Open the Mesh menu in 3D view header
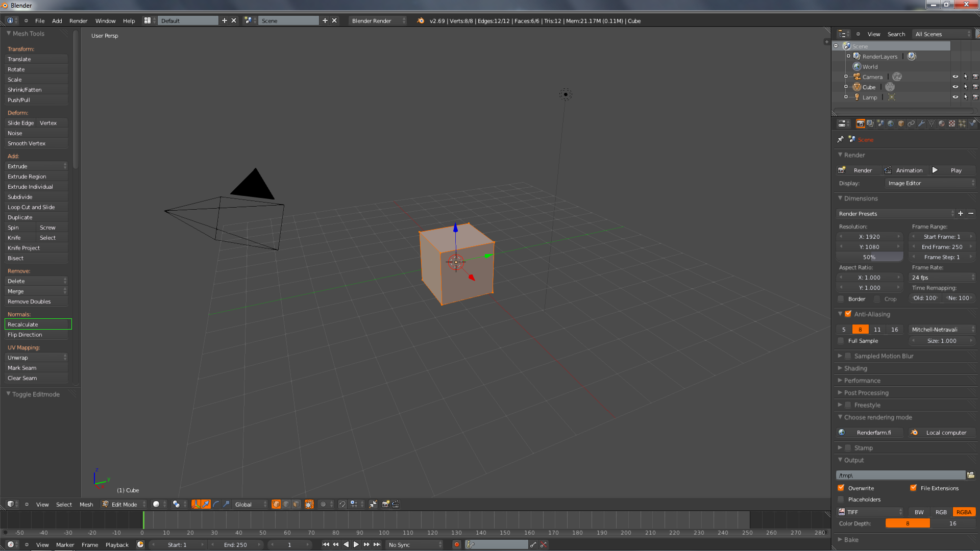Screen dimensions: 980x551 86,504
